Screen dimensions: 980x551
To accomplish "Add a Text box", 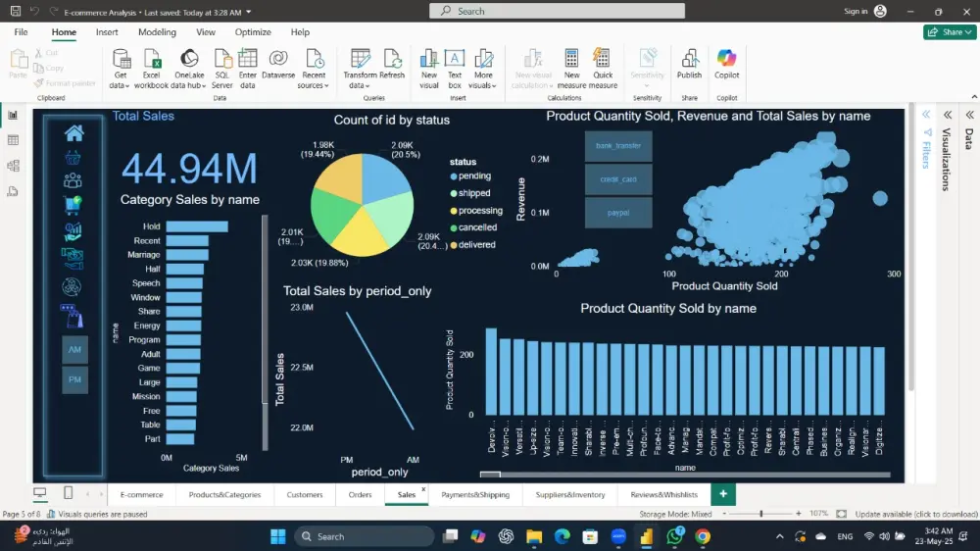I will click(455, 69).
